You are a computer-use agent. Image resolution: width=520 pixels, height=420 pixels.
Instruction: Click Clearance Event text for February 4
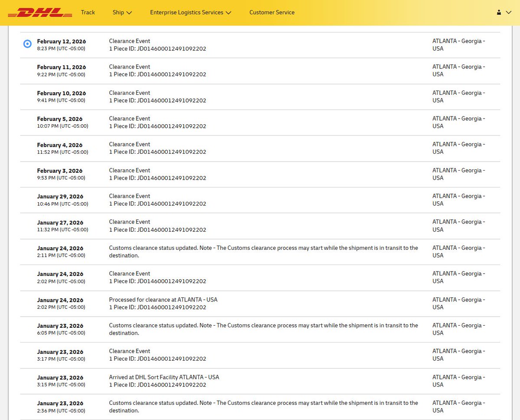[130, 144]
